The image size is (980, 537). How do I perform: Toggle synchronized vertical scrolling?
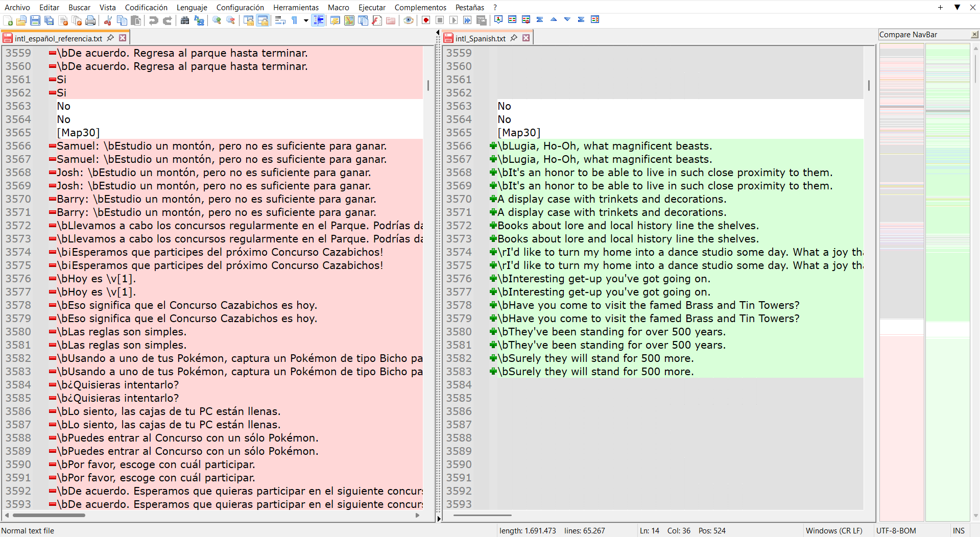tap(249, 20)
